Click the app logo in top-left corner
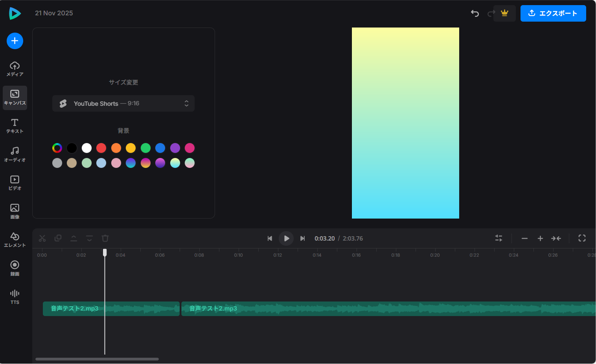 15,13
